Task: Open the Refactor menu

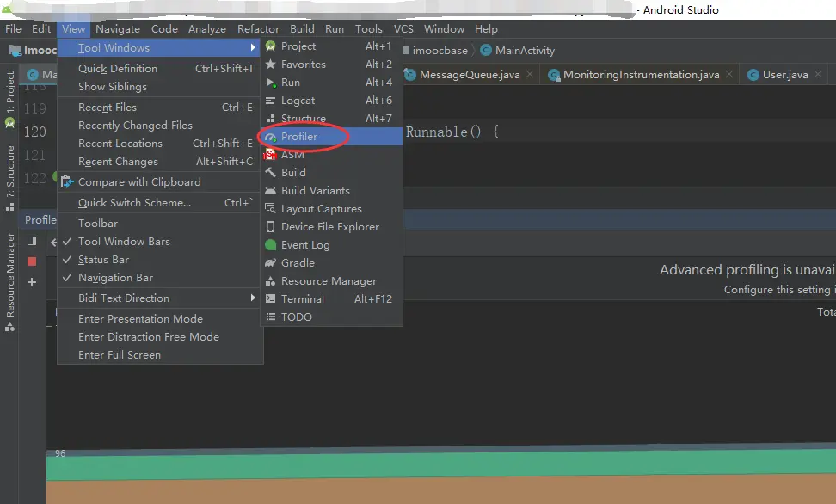Action: 258,28
